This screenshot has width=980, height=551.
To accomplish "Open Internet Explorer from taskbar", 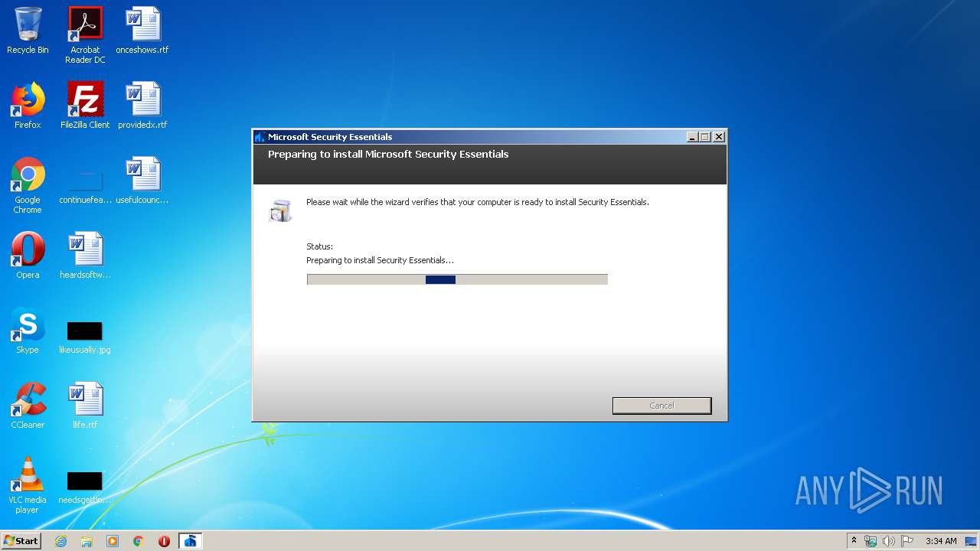I will pyautogui.click(x=60, y=541).
